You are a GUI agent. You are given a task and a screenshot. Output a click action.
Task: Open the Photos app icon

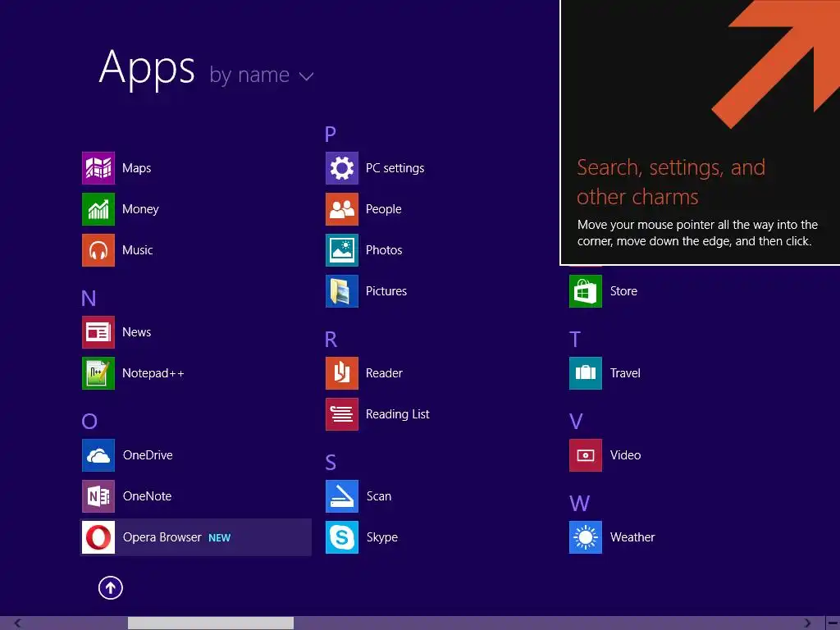[342, 250]
